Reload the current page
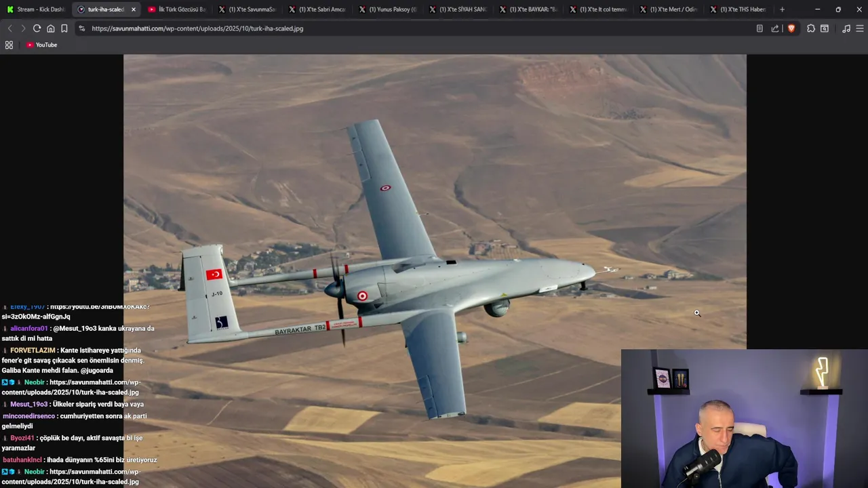Viewport: 868px width, 488px height. 37,28
